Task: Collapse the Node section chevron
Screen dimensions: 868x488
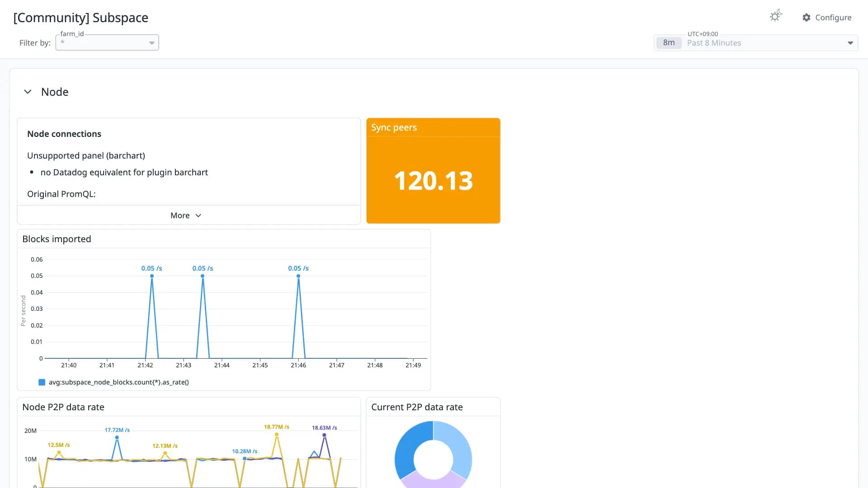Action: tap(28, 92)
